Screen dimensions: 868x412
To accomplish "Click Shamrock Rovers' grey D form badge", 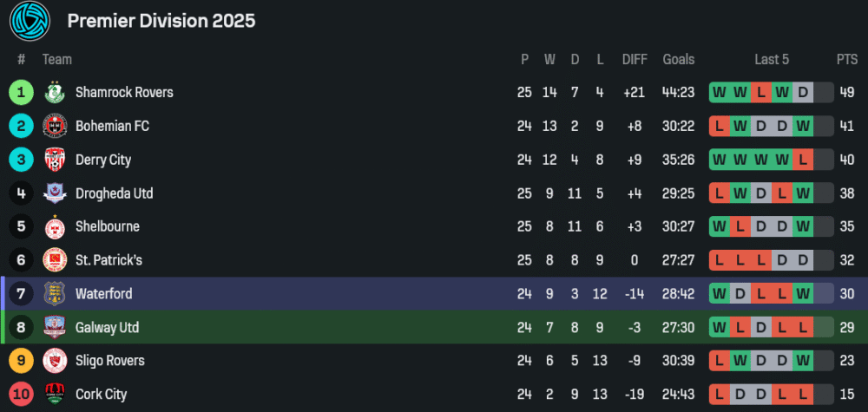I will (803, 92).
